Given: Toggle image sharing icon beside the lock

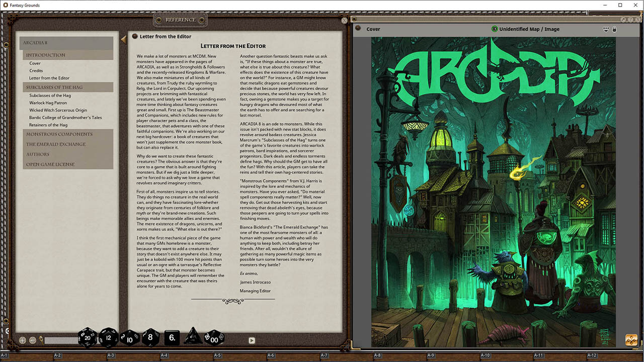Looking at the screenshot, I should click(x=606, y=29).
